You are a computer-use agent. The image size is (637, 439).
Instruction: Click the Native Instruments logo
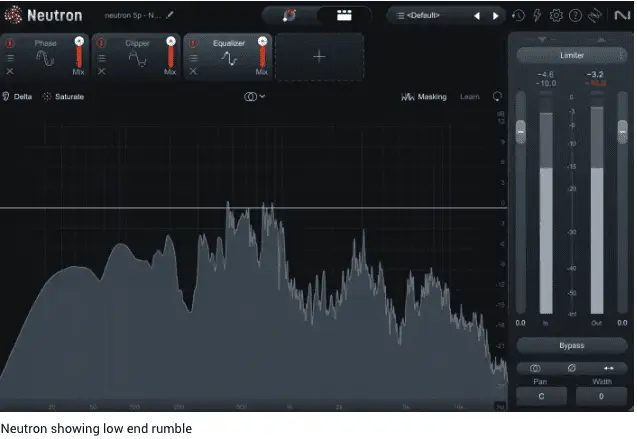622,15
